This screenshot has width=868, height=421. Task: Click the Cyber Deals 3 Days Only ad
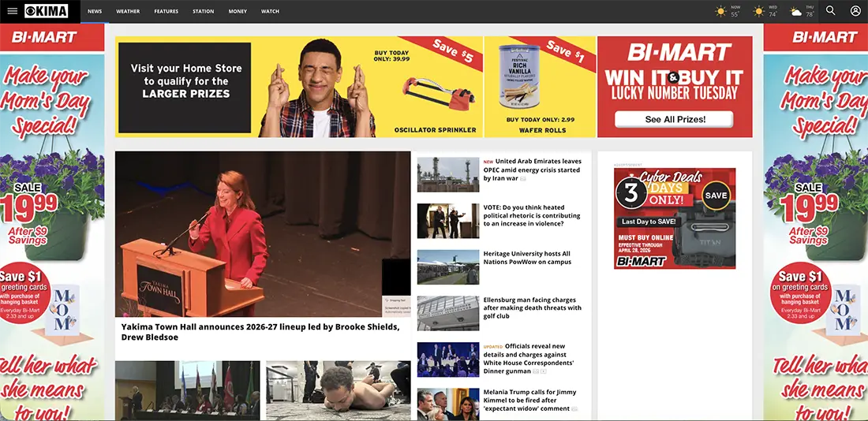click(x=674, y=218)
